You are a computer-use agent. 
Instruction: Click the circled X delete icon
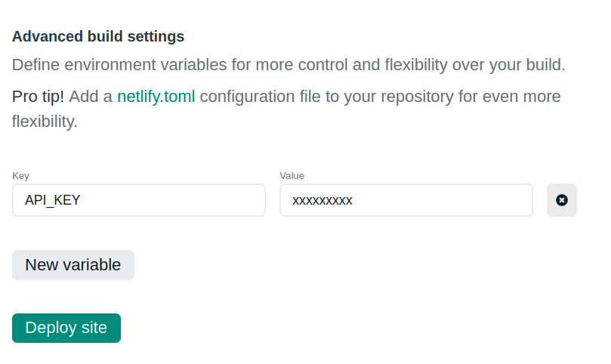pos(561,200)
